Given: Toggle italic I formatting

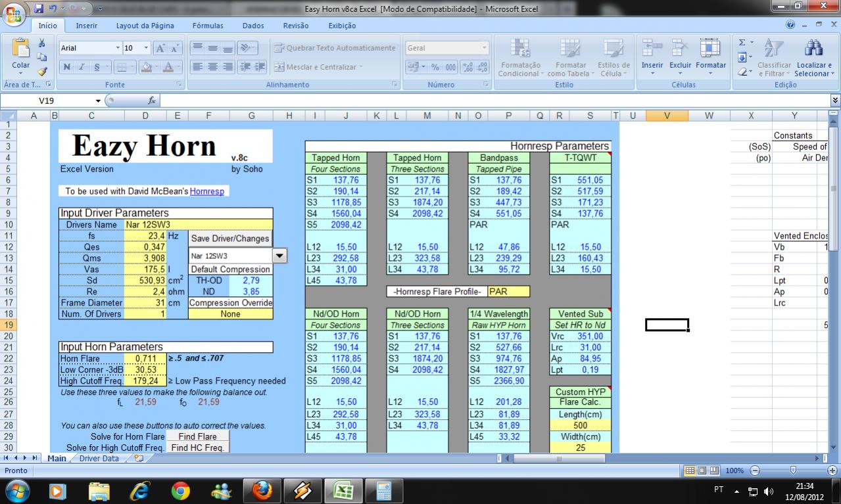Looking at the screenshot, I should click(83, 66).
